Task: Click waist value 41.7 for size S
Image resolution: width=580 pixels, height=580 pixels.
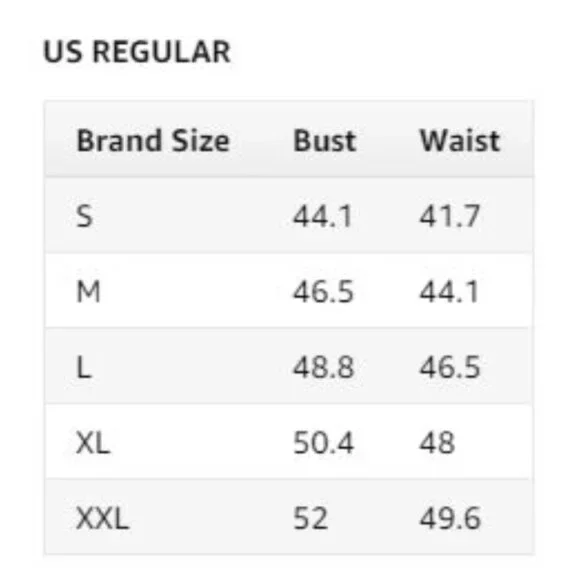Action: (x=450, y=216)
